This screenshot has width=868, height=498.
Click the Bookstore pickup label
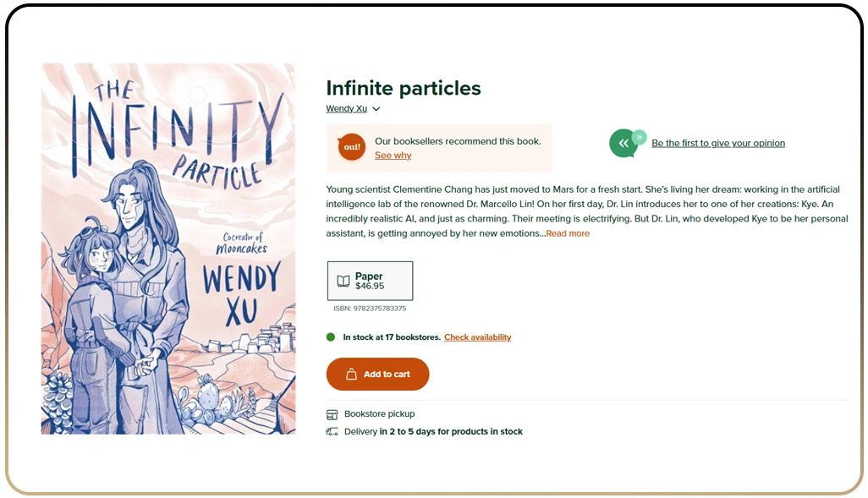pyautogui.click(x=379, y=414)
